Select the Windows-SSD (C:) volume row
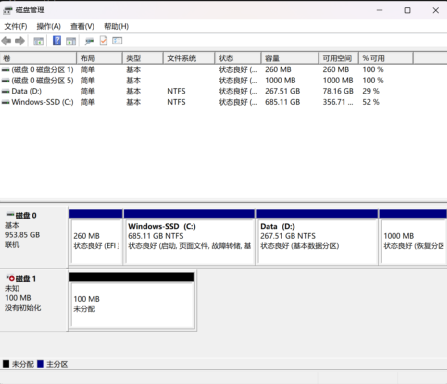The width and height of the screenshot is (447, 384). coord(223,102)
